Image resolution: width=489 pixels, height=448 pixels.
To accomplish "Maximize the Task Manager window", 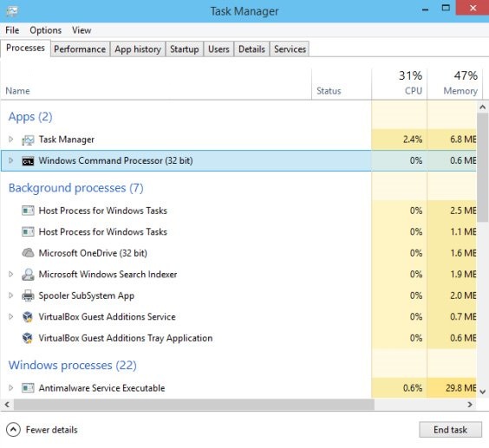I will pos(446,8).
